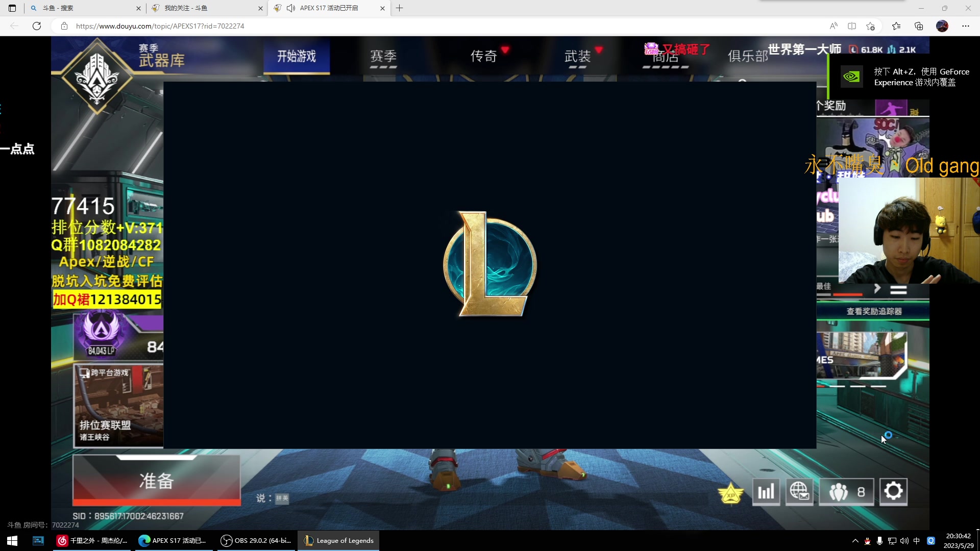Click the microphone tray icon

coord(879,541)
